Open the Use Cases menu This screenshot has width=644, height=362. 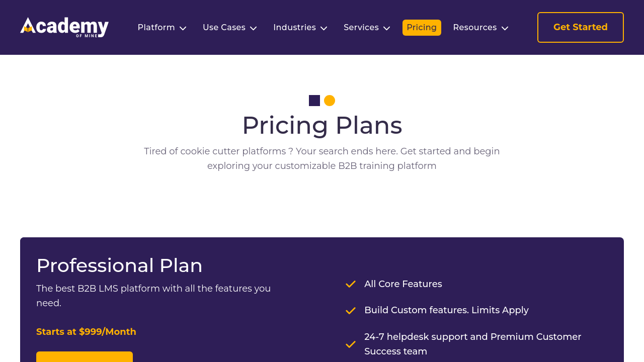click(224, 28)
